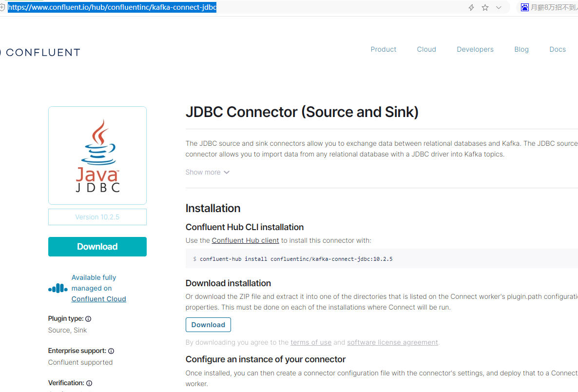This screenshot has width=578, height=392.
Task: Click the Confluent Cloud bars icon
Action: (x=58, y=288)
